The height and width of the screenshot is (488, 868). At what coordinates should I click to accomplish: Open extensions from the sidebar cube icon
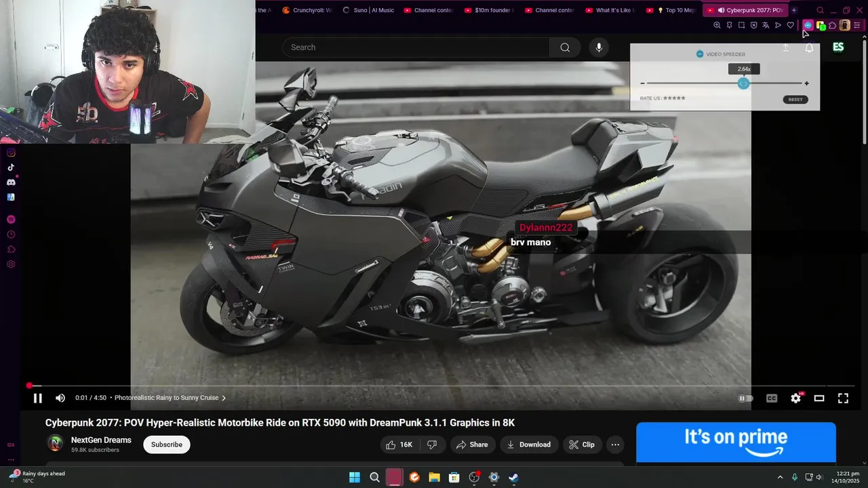point(11,249)
